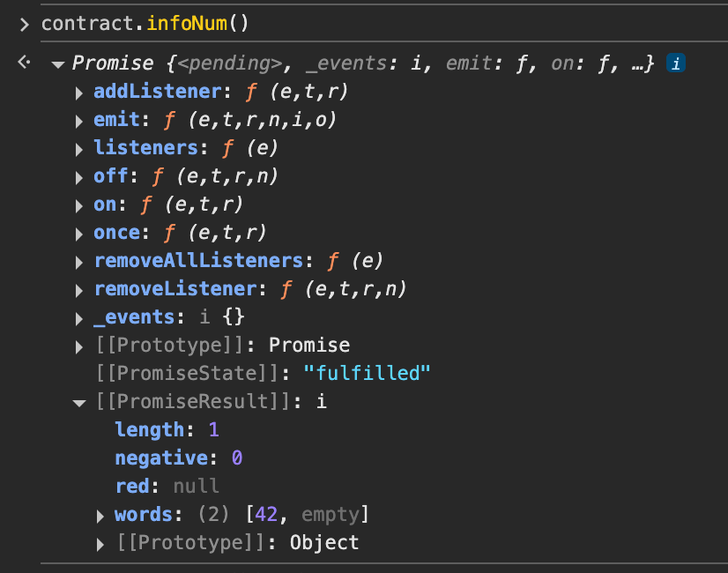Expand the removeAllListeners function entry
This screenshot has height=573, width=728.
click(x=79, y=262)
